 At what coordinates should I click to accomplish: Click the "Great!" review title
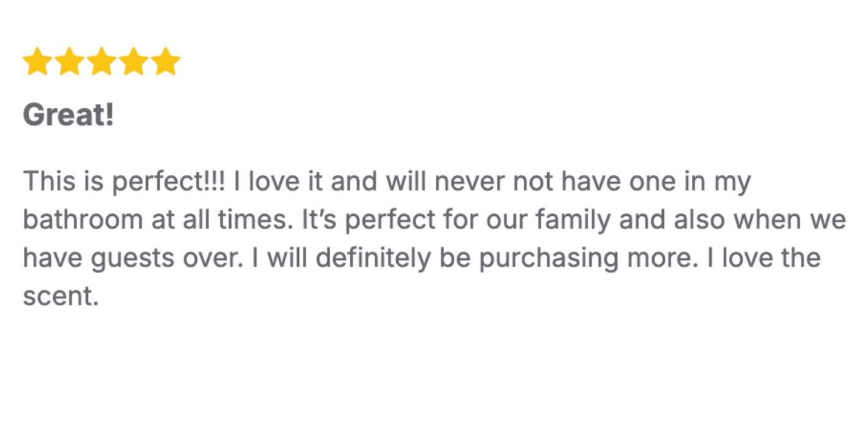point(68,115)
